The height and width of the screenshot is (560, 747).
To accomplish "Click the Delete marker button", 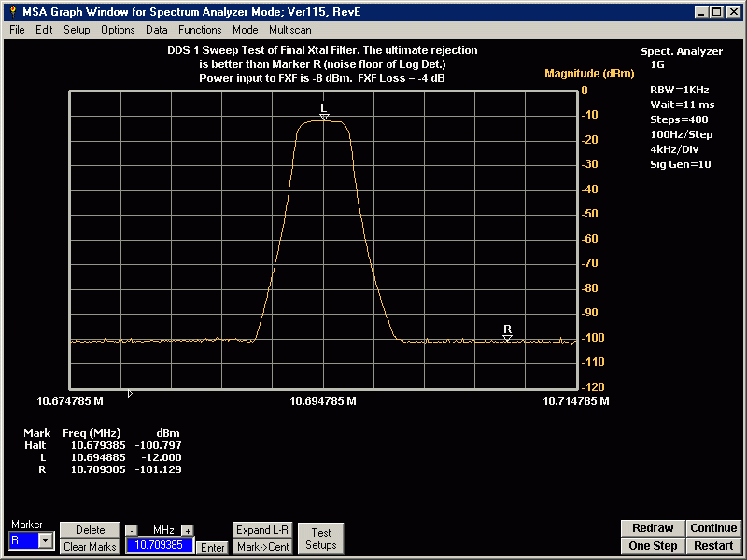I will tap(90, 530).
